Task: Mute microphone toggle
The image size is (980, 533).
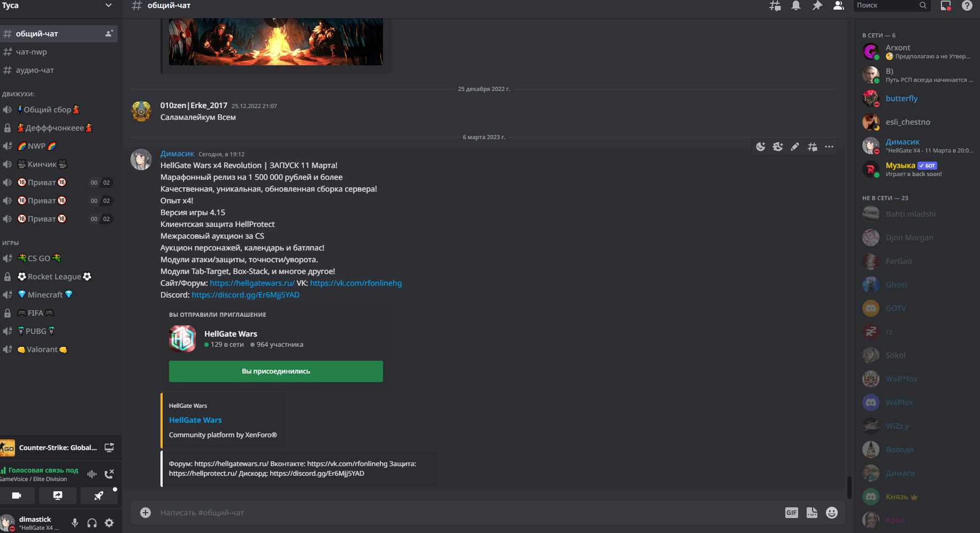Action: [75, 523]
